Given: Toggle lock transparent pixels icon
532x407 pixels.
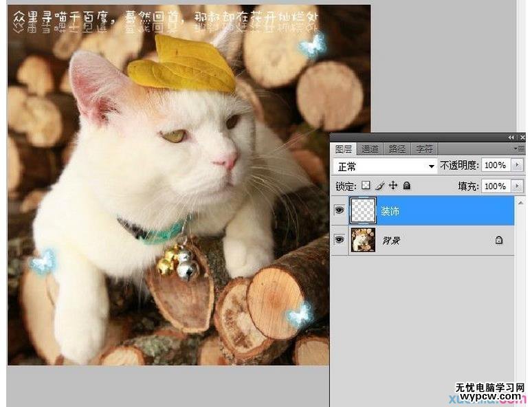Looking at the screenshot, I should pos(366,186).
